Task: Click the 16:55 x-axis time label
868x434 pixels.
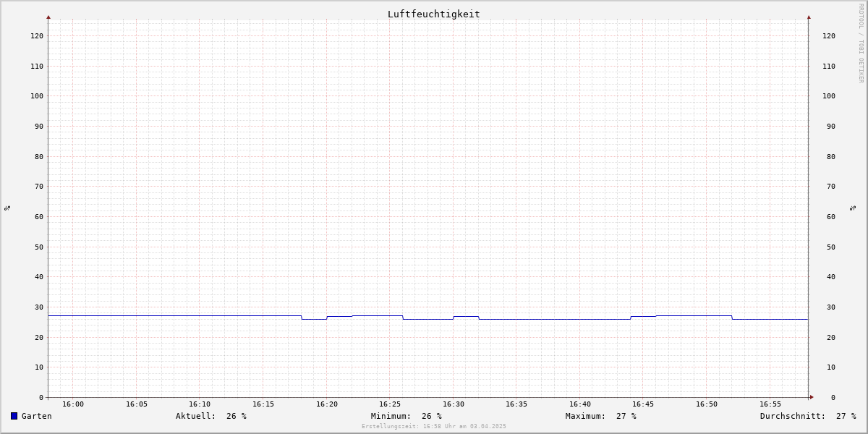Action: coord(770,404)
